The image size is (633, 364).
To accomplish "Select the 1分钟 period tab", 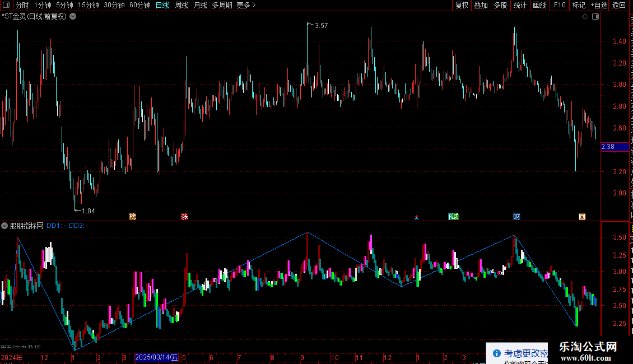I will tap(43, 5).
